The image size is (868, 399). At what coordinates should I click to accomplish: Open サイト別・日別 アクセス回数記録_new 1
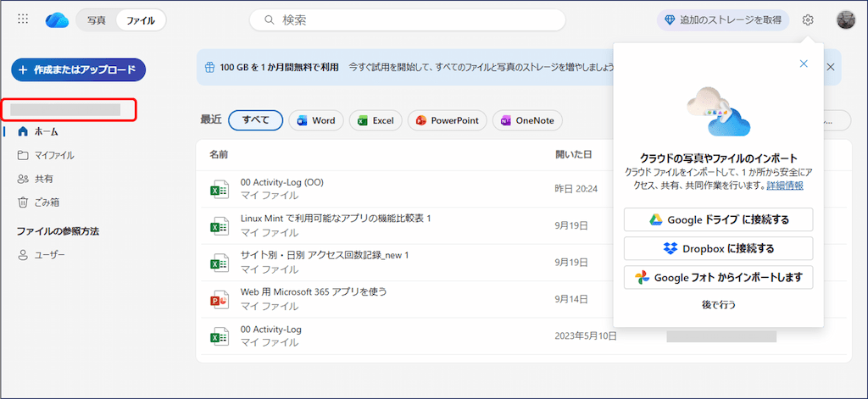[x=325, y=255]
